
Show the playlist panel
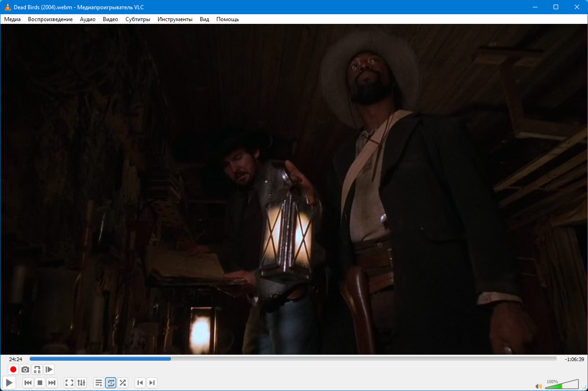click(99, 383)
